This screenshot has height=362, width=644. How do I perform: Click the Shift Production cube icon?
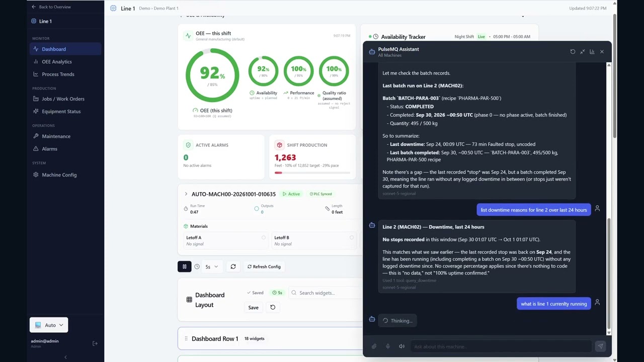[x=279, y=145]
